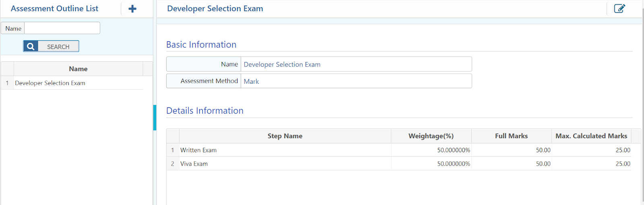Click the Step Name column header
Viewport: 644px width, 205px height.
click(285, 136)
